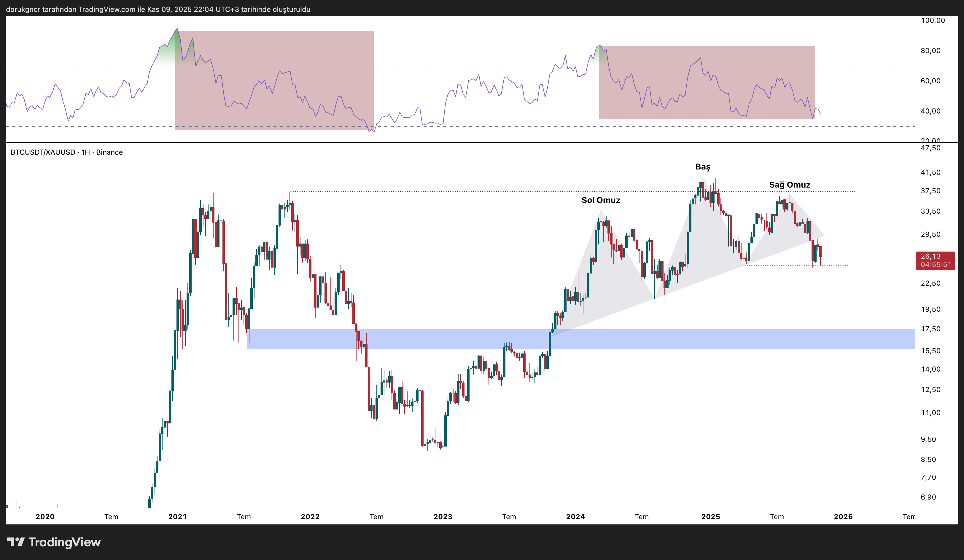Select the 'Baş' text annotation
Image resolution: width=964 pixels, height=560 pixels.
pos(703,167)
